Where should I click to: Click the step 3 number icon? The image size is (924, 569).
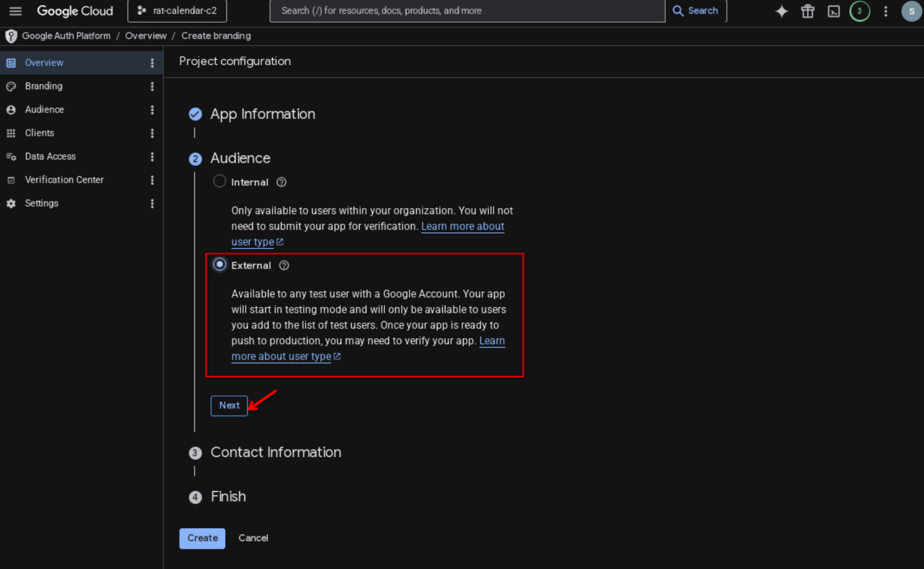[x=195, y=453]
